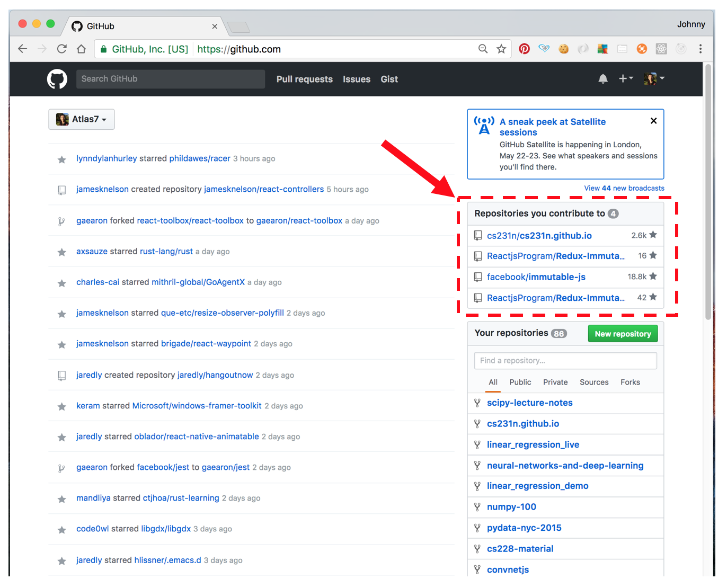This screenshot has height=588, width=727.
Task: Open the linear_regression_live repository
Action: click(x=533, y=444)
